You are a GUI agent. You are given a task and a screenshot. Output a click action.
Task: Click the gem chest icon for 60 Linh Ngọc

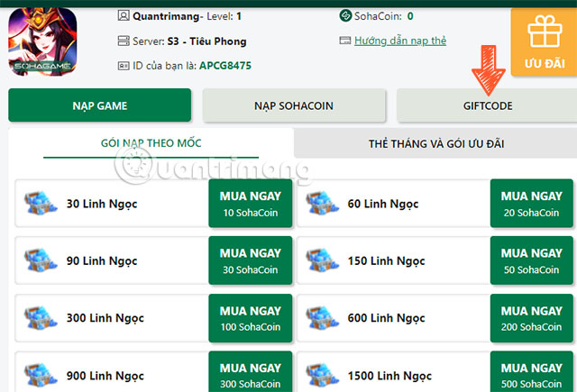point(322,203)
